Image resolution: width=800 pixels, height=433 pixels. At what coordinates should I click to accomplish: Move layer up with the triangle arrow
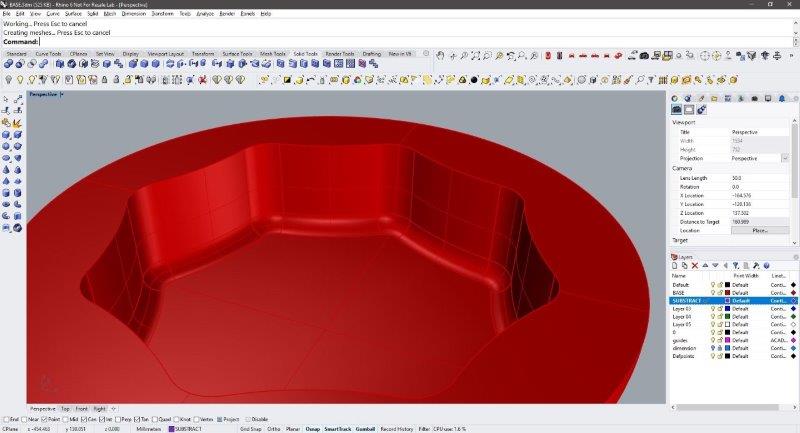tap(705, 266)
